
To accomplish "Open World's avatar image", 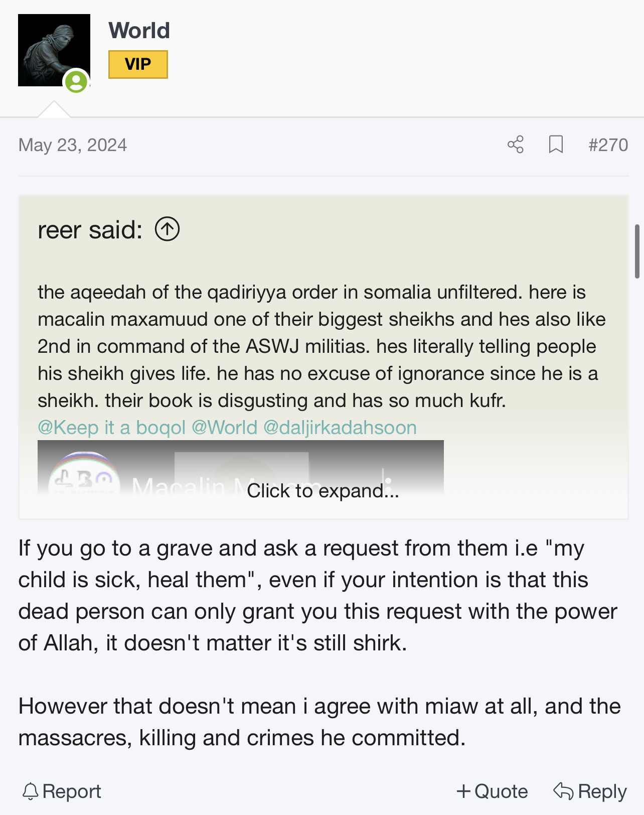I will [x=54, y=50].
